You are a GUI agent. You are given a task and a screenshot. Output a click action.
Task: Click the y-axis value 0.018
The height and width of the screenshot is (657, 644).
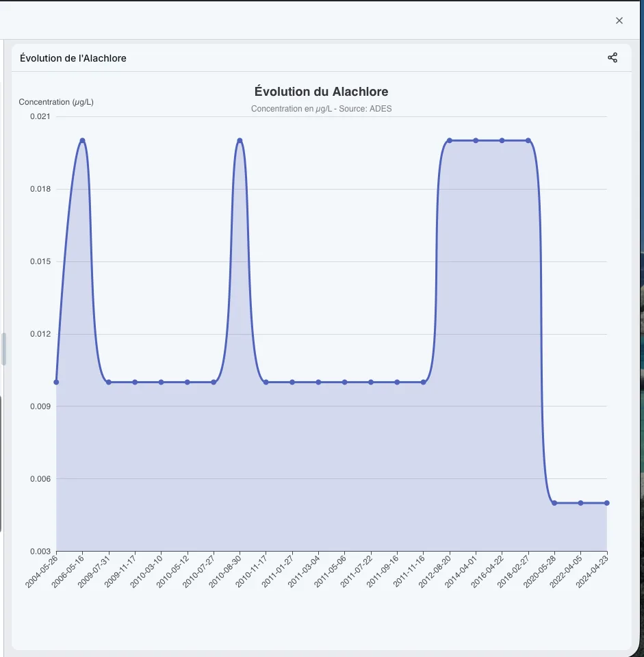40,189
